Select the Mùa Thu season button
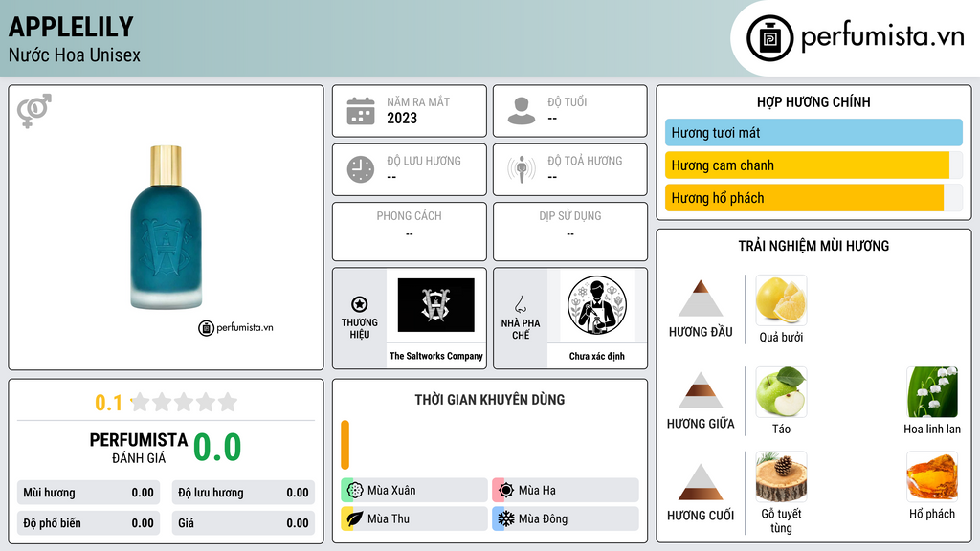The width and height of the screenshot is (980, 551). pyautogui.click(x=414, y=518)
